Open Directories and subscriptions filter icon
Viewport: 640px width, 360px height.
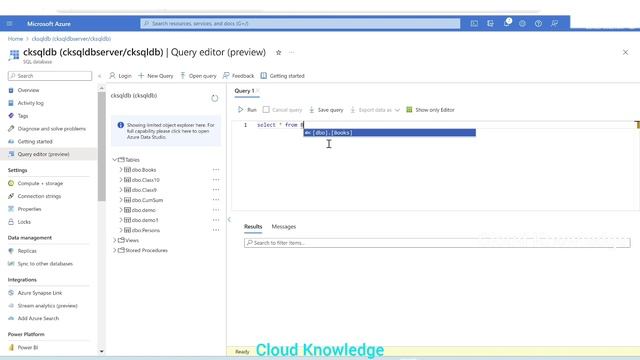coord(490,24)
